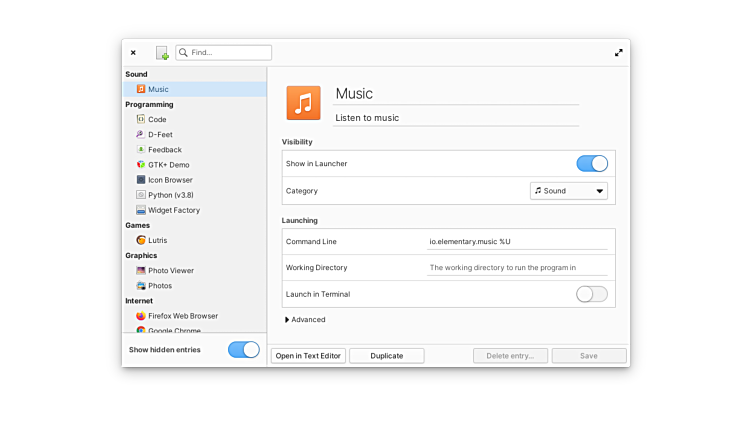Viewport: 752px width, 423px height.
Task: Select the Lutris icon under Games
Action: 141,240
